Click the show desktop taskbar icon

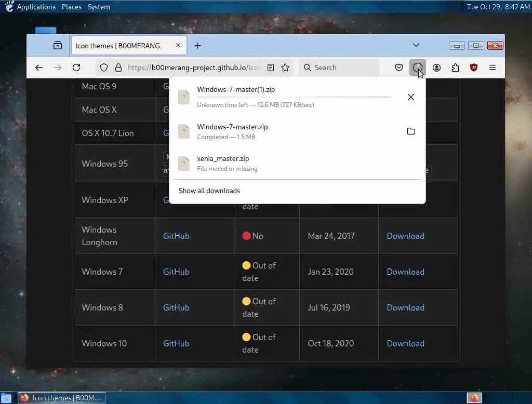(x=6, y=398)
